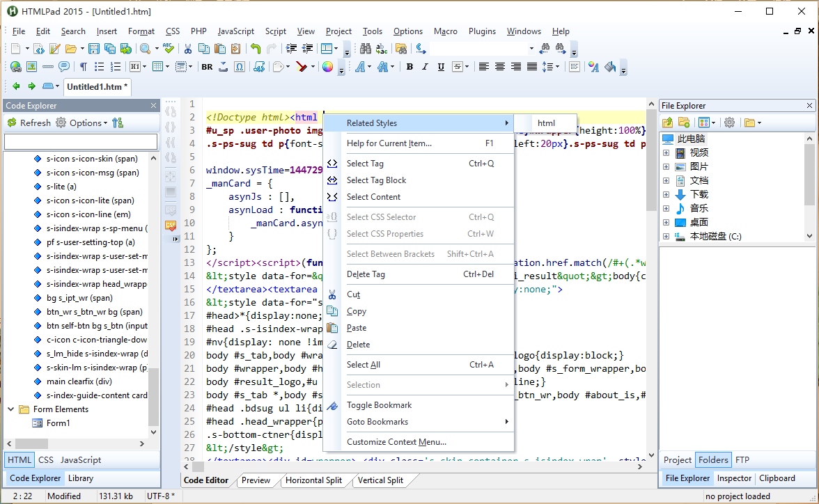Viewport: 819px width, 504px height.
Task: Collapse the Form Elements tree node
Action: [x=10, y=409]
